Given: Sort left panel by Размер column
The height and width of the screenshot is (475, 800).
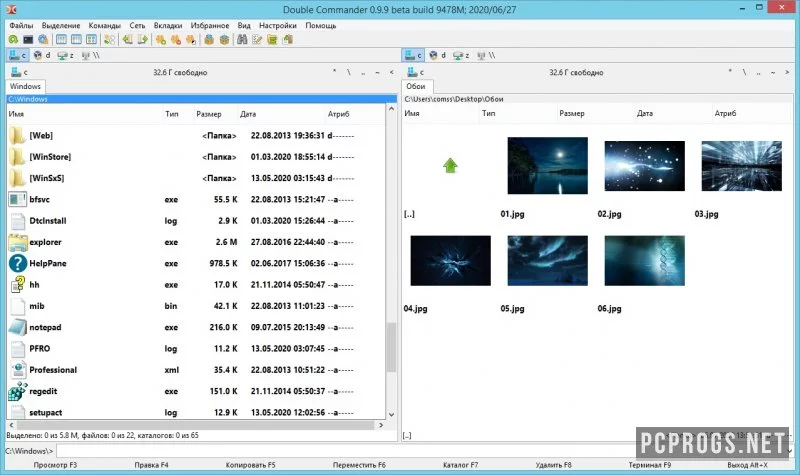Looking at the screenshot, I should tap(209, 114).
